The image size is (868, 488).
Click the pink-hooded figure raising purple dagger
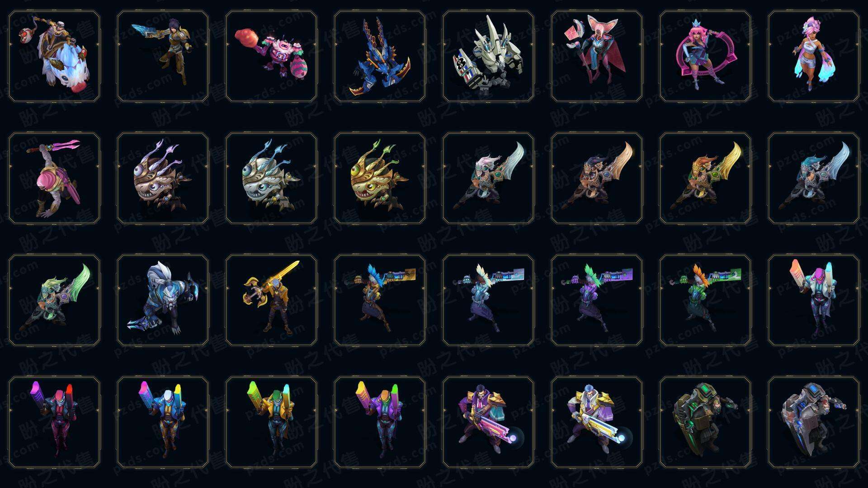54,178
